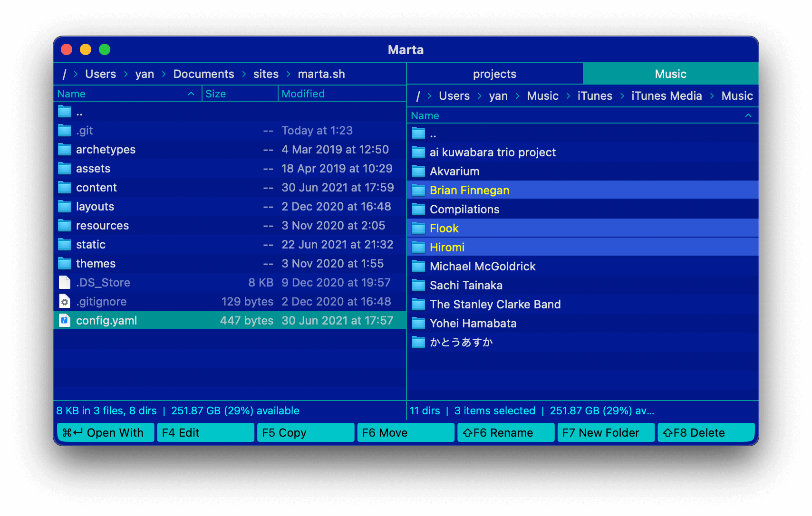812x516 pixels.
Task: Go to yan in left breadcrumb
Action: tap(145, 74)
